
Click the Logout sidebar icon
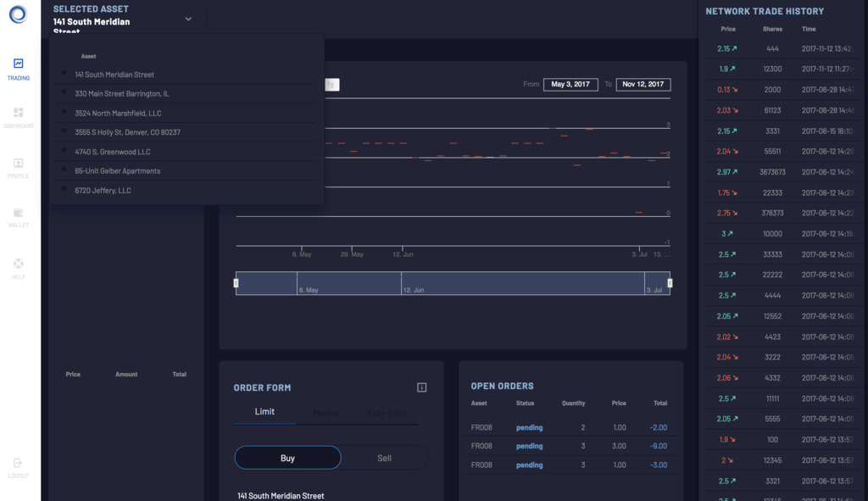tap(18, 463)
